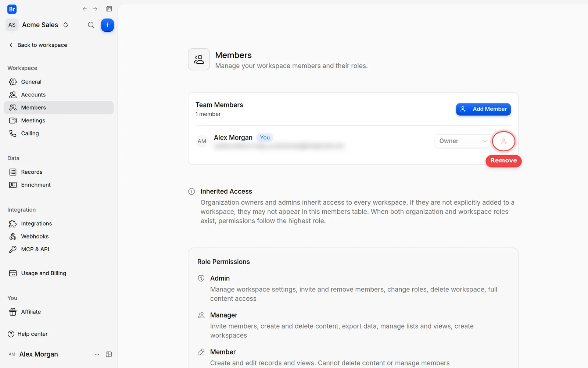Image resolution: width=588 pixels, height=368 pixels.
Task: Click the remove member icon for Alex Morgan
Action: click(x=503, y=141)
